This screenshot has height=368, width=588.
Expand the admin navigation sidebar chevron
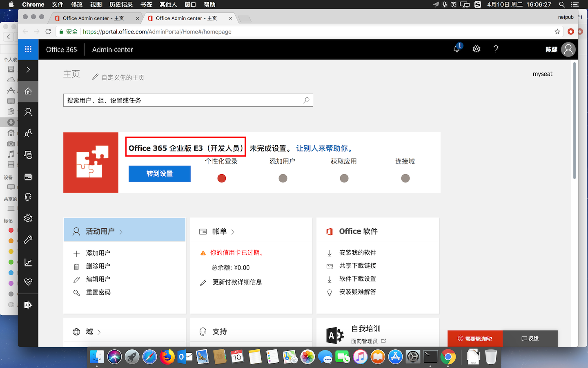coord(28,70)
